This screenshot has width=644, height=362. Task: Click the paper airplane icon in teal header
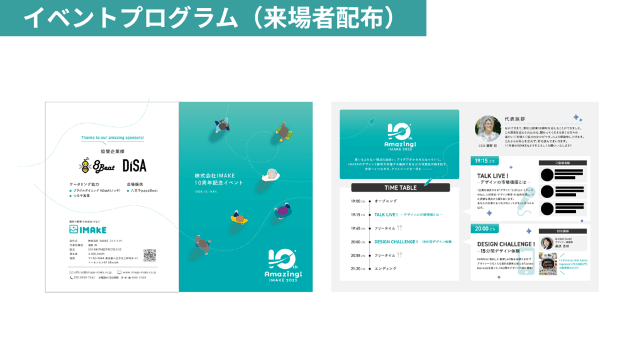pyautogui.click(x=372, y=121)
